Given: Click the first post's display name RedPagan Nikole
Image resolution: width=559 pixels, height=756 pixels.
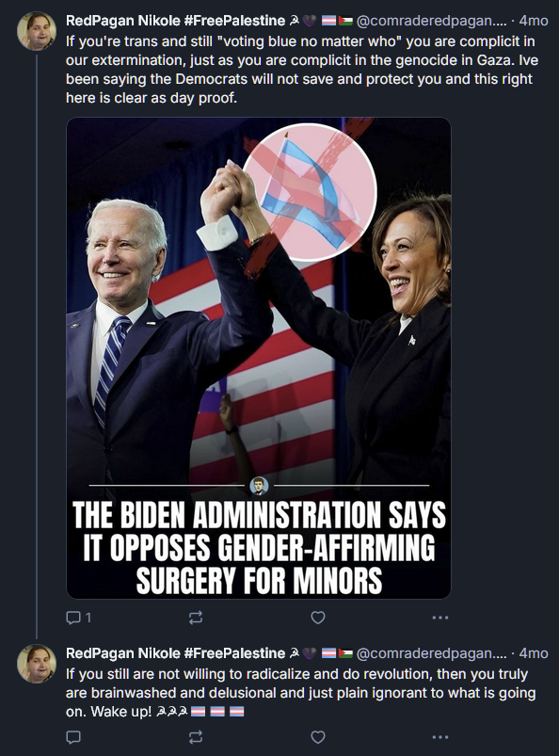Looking at the screenshot, I should pos(175,21).
